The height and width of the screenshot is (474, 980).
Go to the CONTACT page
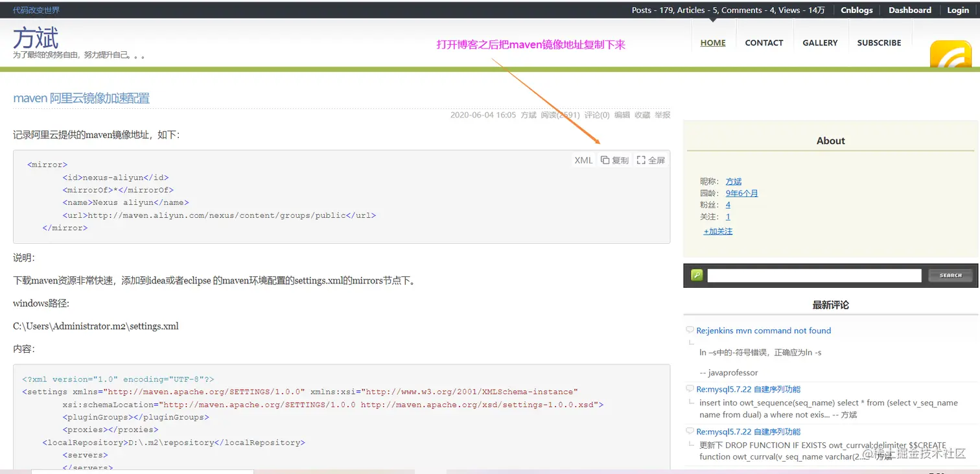[764, 43]
